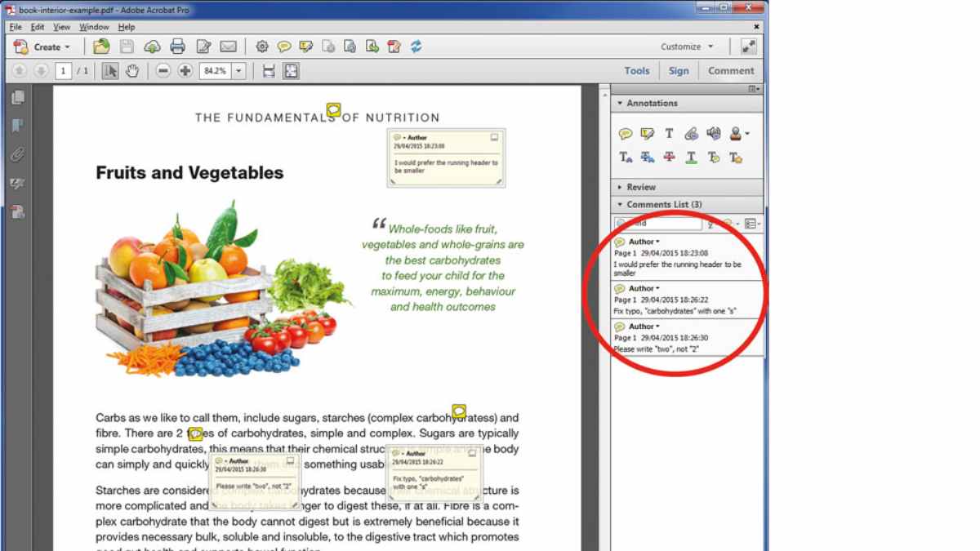Select Underline text annotation tool
Image resolution: width=980 pixels, height=551 pixels.
coord(691,158)
